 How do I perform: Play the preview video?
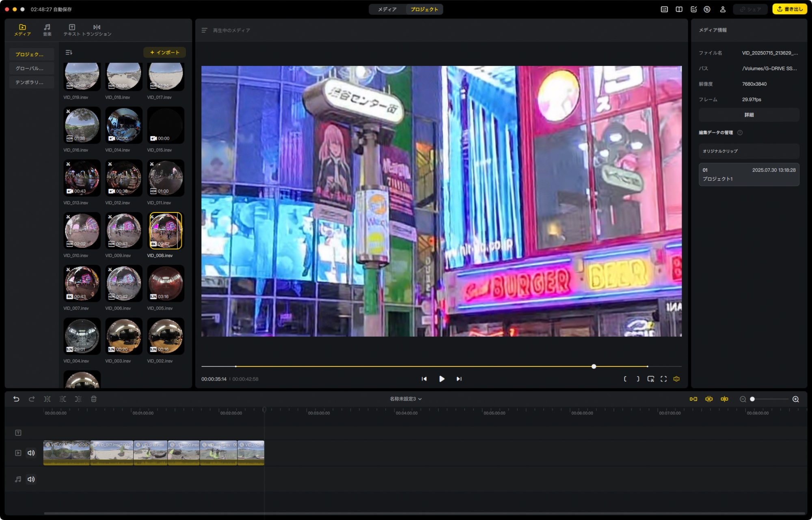(442, 379)
